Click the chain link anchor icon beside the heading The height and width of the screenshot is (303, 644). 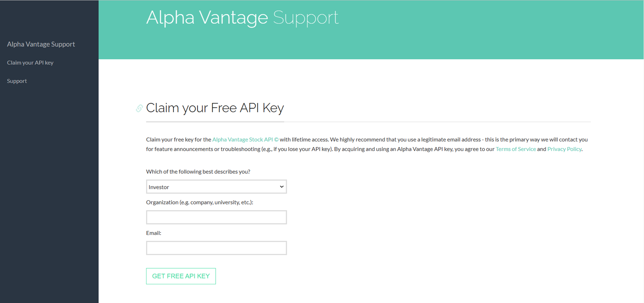tap(139, 108)
